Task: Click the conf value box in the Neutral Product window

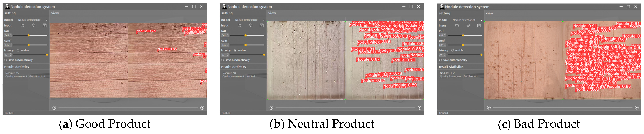Action: pos(225,45)
